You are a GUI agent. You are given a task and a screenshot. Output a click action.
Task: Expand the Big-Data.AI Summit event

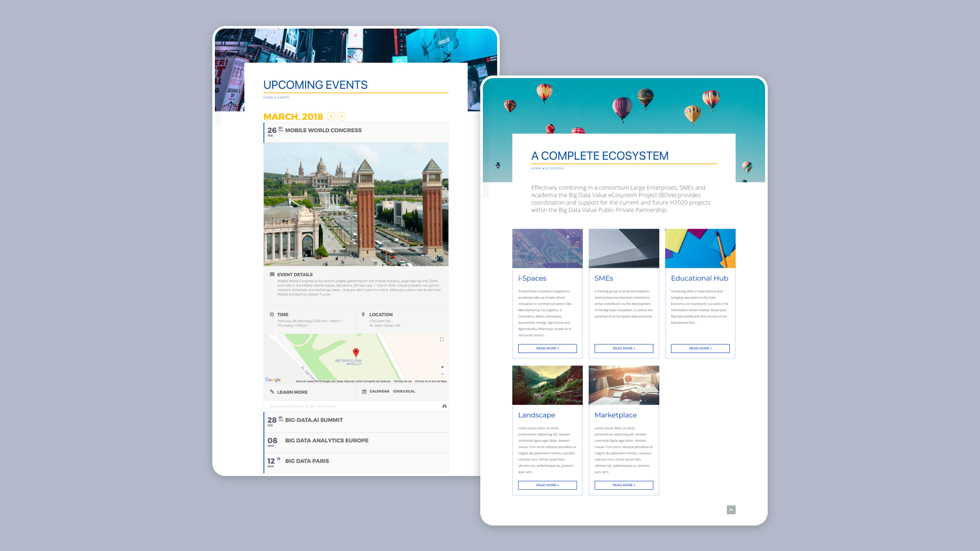[314, 420]
